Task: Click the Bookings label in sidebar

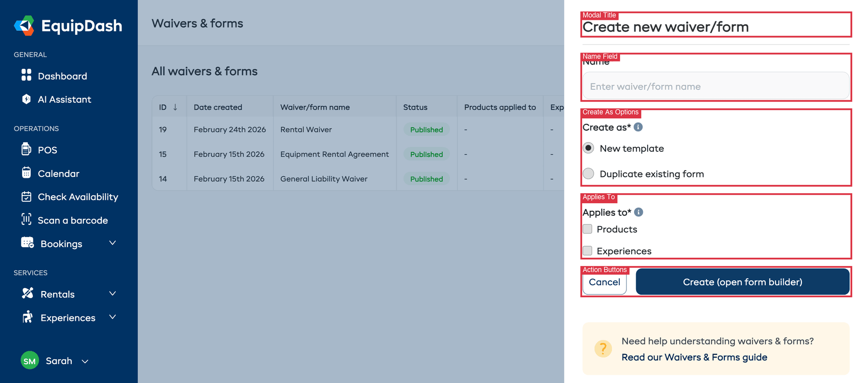Action: pos(61,244)
